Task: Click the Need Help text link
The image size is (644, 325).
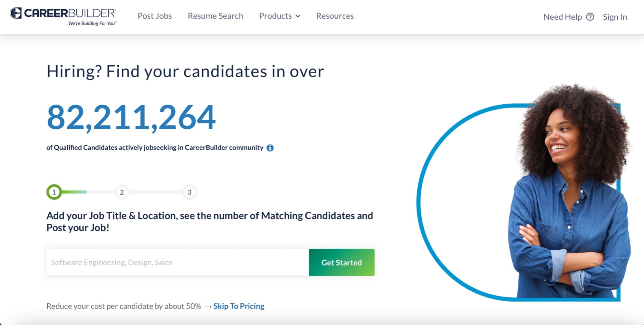Action: [x=562, y=17]
